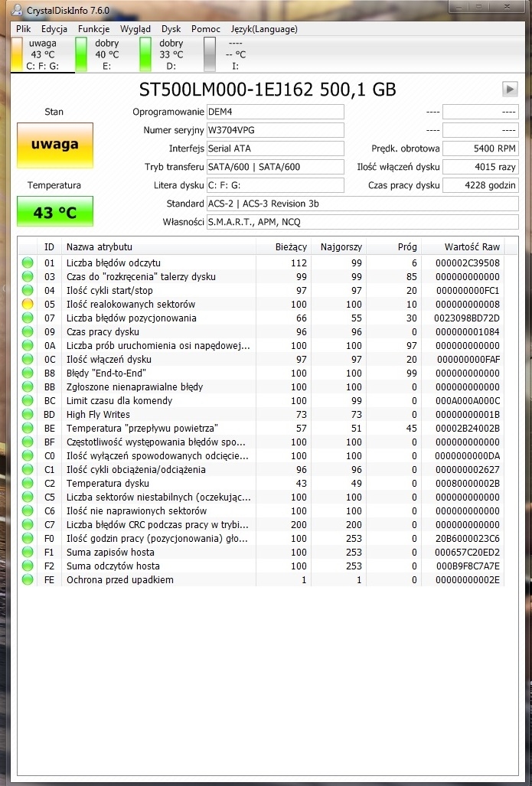The width and height of the screenshot is (532, 786).
Task: Click the Własności S.M.A.R.T. field
Action: click(363, 222)
